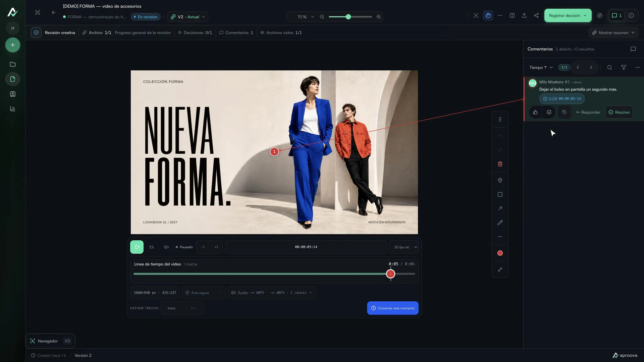Screen dimensions: 644x362
Task: Open the Registrar decisión dropdown button
Action: pyautogui.click(x=568, y=15)
